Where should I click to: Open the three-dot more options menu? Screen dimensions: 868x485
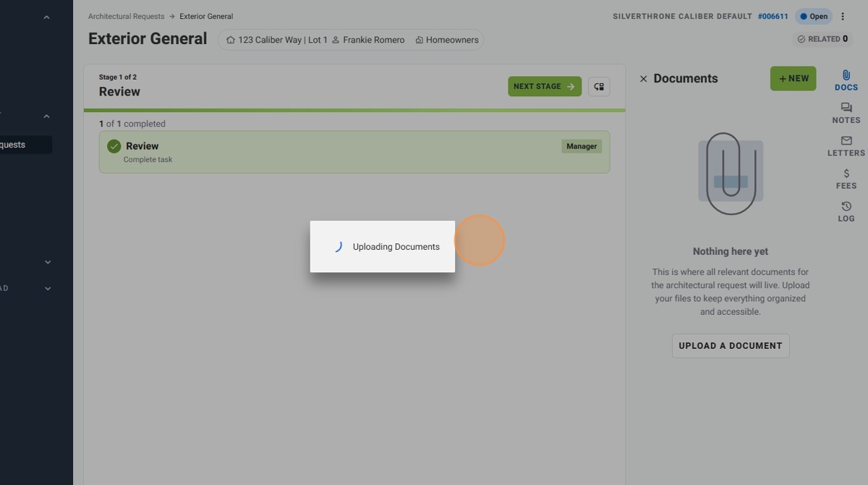(x=843, y=16)
